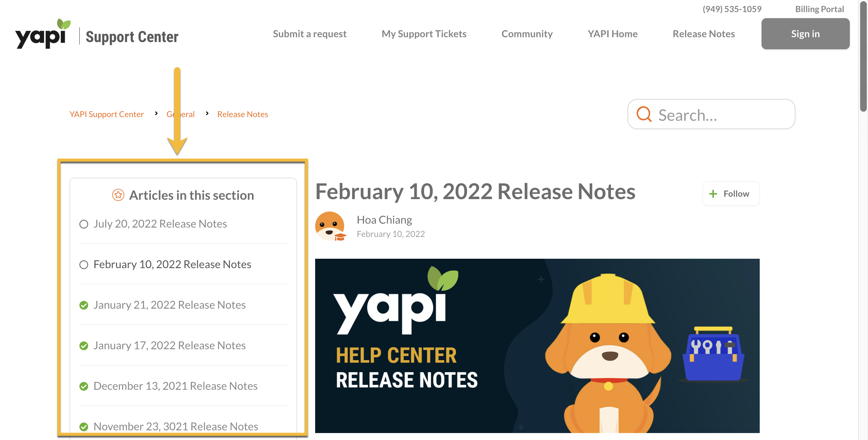The image size is (868, 440).
Task: Go to the Community page
Action: pos(527,34)
